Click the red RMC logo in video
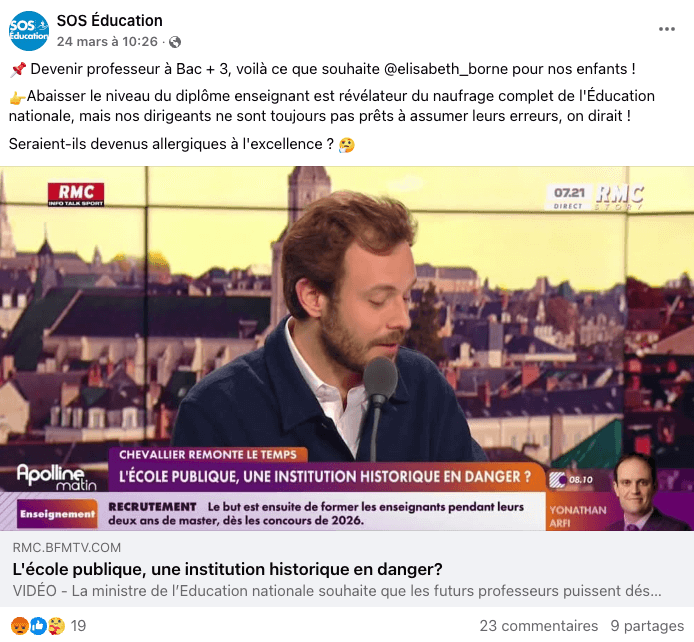Image resolution: width=694 pixels, height=642 pixels. pyautogui.click(x=76, y=195)
